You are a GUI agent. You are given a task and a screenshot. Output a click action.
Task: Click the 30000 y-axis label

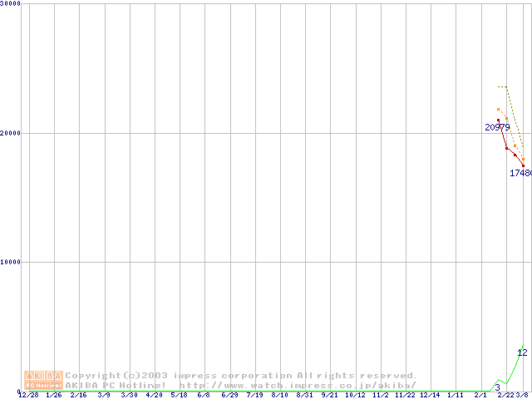pyautogui.click(x=11, y=4)
